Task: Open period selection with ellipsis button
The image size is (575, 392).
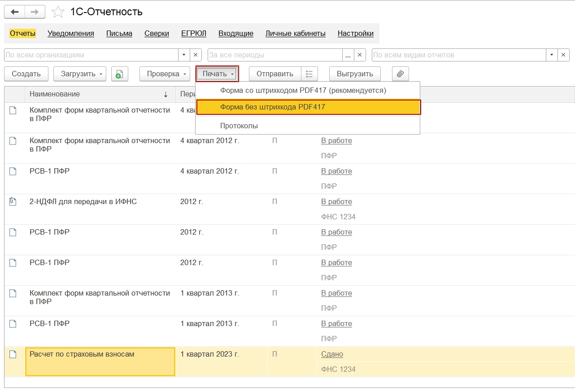Action: pos(348,55)
